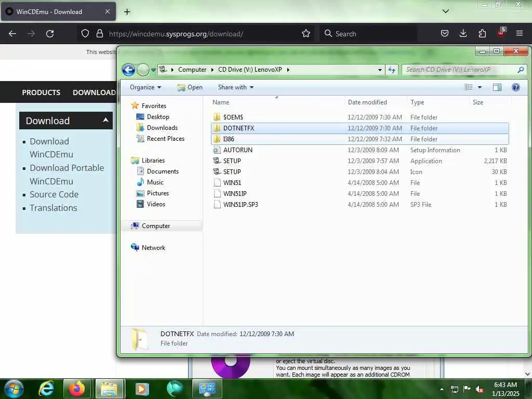Bookmark this page with star icon
The image size is (532, 399).
pyautogui.click(x=305, y=34)
